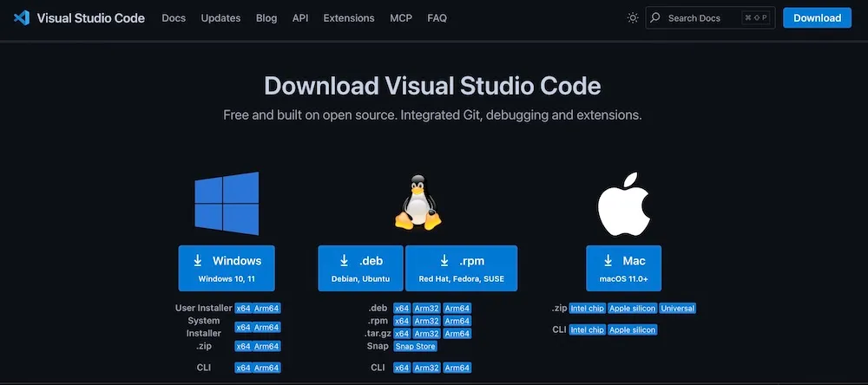The height and width of the screenshot is (385, 868).
Task: Click the magnifier icon in Search Docs
Action: pyautogui.click(x=655, y=17)
